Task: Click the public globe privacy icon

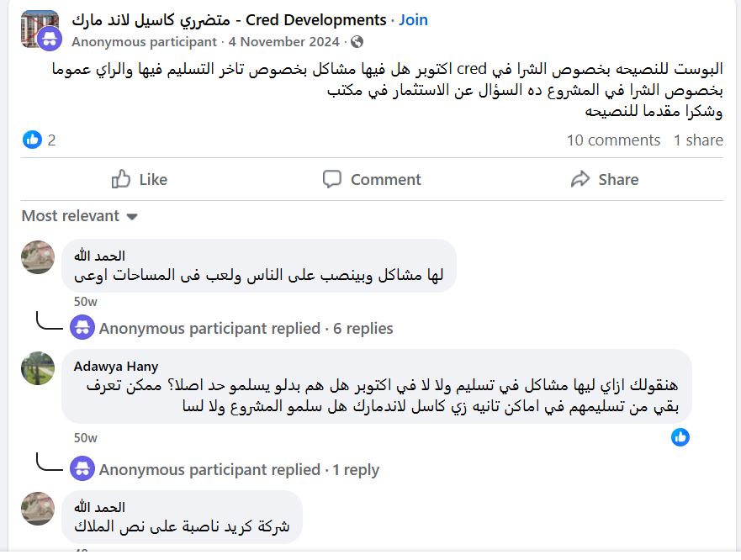Action: 357,41
